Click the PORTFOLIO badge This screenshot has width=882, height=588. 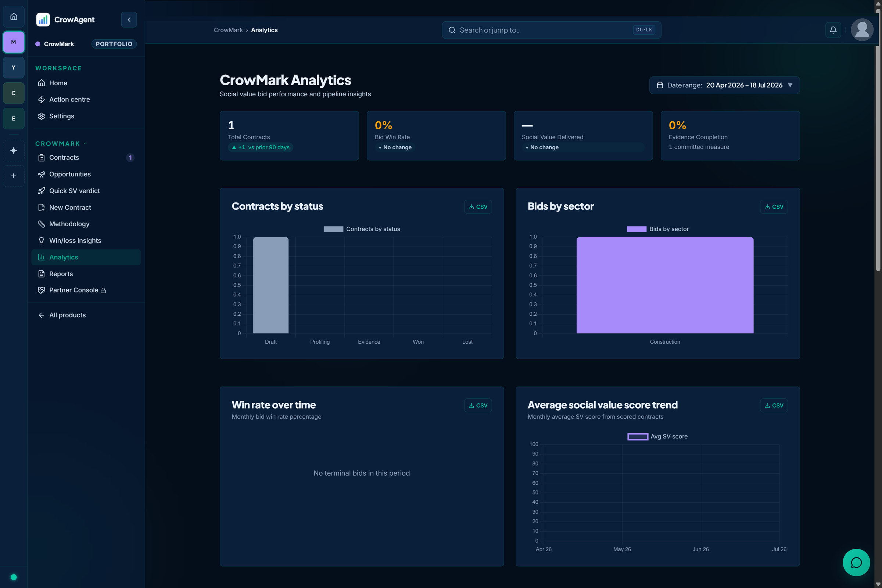(x=114, y=44)
